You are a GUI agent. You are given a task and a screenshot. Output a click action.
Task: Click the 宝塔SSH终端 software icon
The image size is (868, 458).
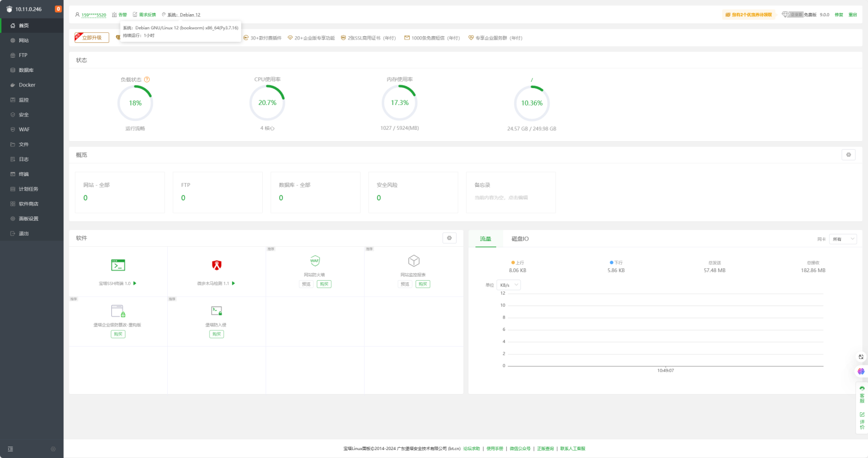click(118, 265)
